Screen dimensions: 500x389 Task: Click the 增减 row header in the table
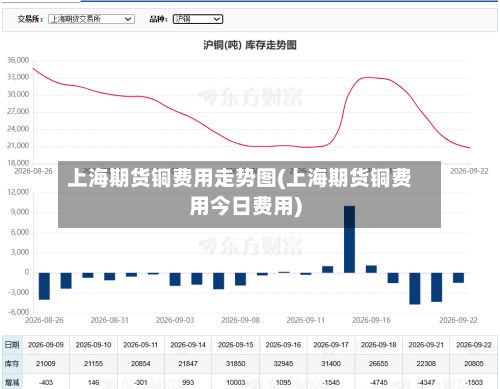12,382
